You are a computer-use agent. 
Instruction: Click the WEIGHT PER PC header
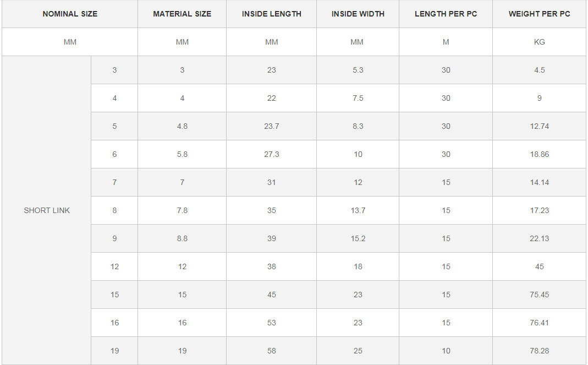[540, 14]
